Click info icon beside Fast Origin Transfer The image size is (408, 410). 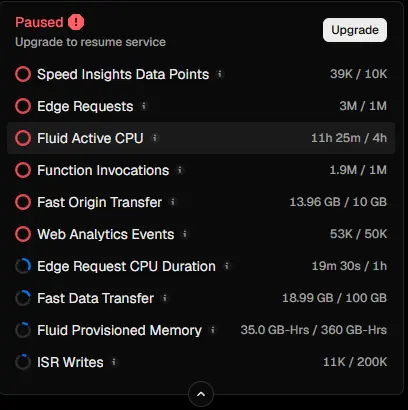point(173,202)
